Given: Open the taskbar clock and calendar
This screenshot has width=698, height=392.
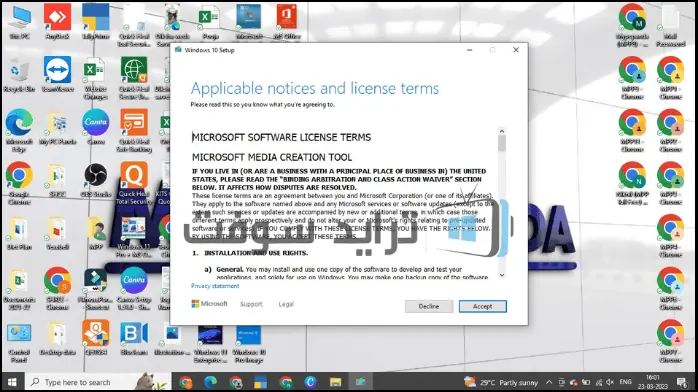Looking at the screenshot, I should click(x=652, y=382).
